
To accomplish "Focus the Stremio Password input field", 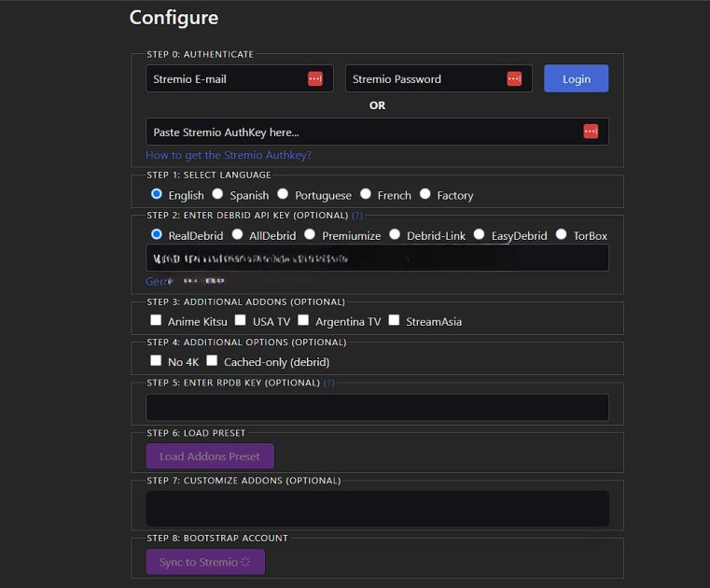I will [x=439, y=78].
